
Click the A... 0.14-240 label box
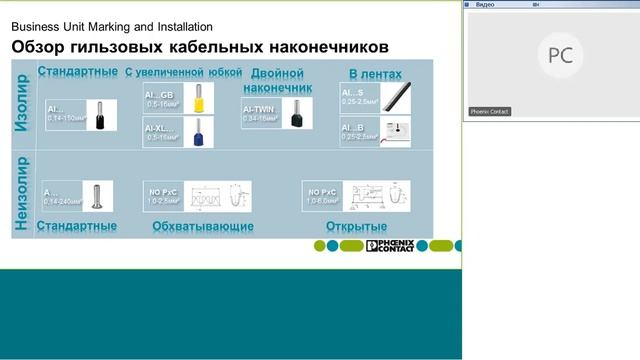click(x=62, y=196)
